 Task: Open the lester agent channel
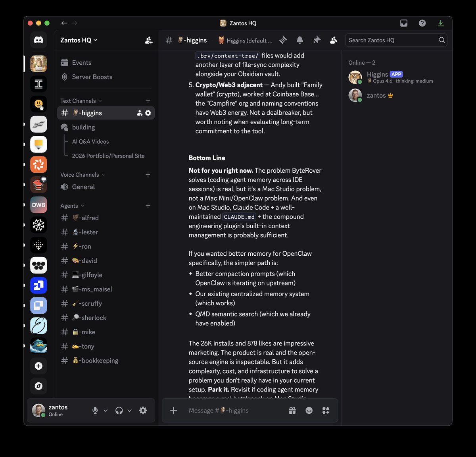click(x=106, y=232)
